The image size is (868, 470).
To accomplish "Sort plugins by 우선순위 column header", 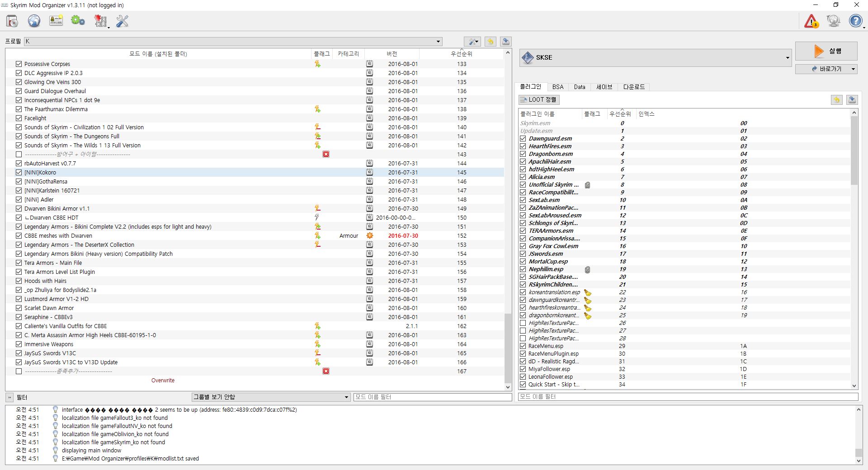I will [x=620, y=114].
